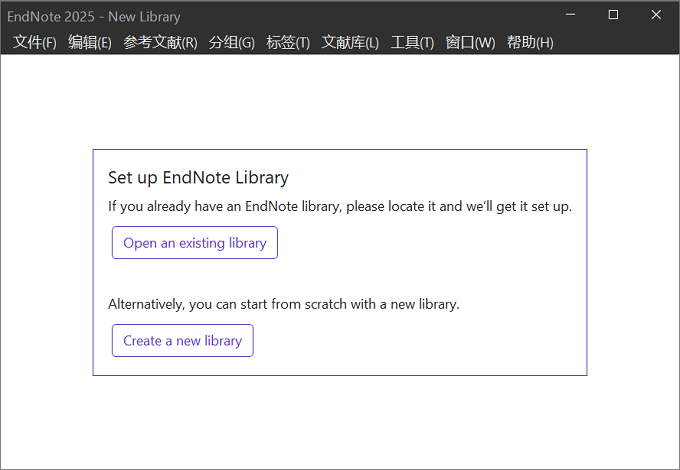This screenshot has width=680, height=470.
Task: Click Create a new library button
Action: click(183, 341)
